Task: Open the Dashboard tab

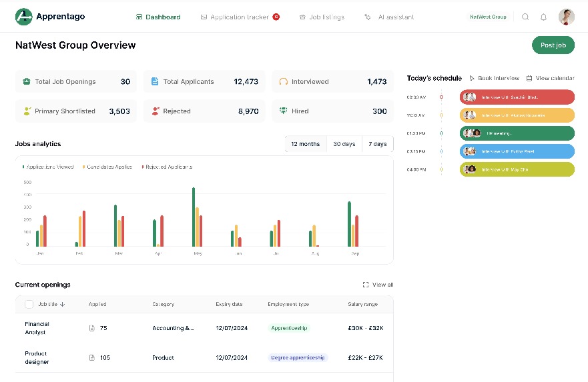Action: tap(158, 17)
